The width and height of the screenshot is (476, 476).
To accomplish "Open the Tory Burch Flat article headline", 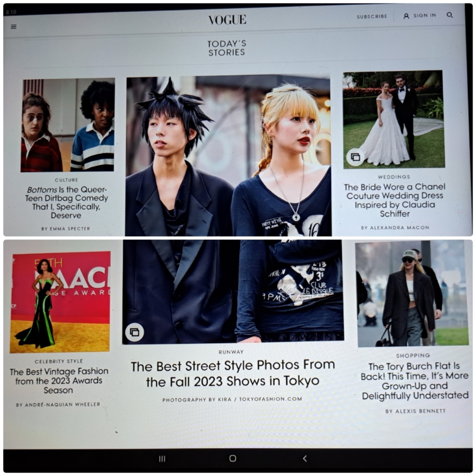I will pyautogui.click(x=415, y=381).
